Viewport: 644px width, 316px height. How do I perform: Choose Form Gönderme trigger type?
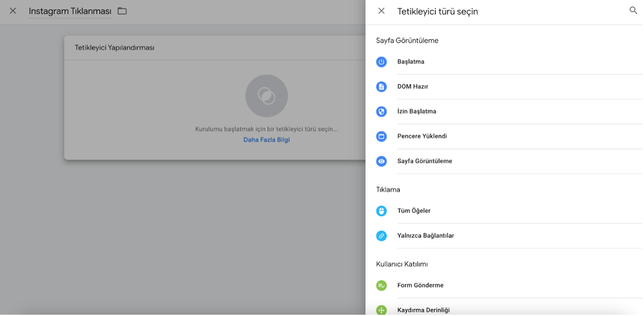click(420, 285)
